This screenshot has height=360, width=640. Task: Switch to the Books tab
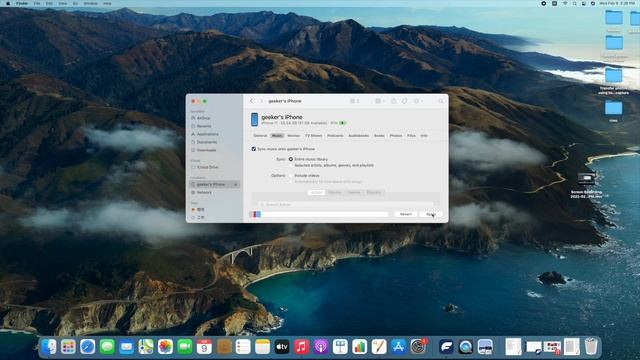[x=379, y=136]
